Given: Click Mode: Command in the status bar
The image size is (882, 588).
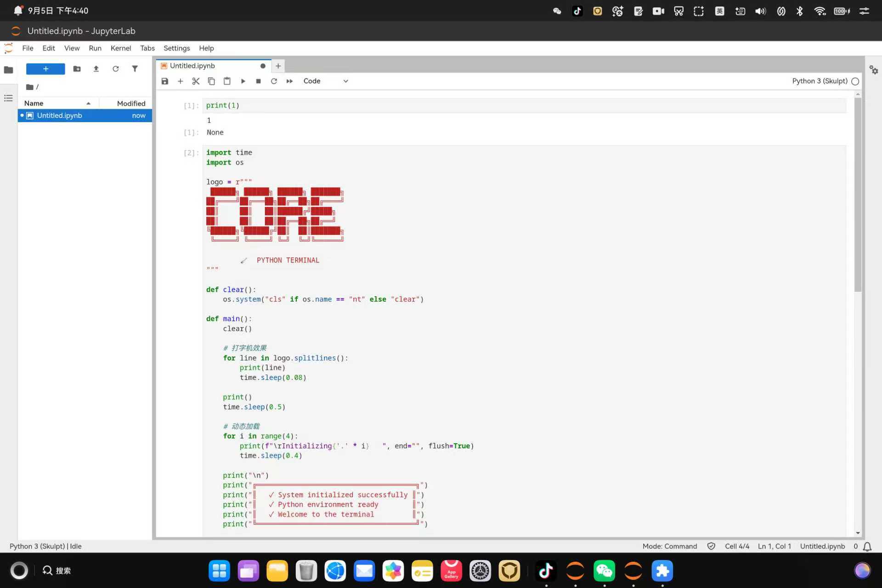Looking at the screenshot, I should tap(669, 546).
